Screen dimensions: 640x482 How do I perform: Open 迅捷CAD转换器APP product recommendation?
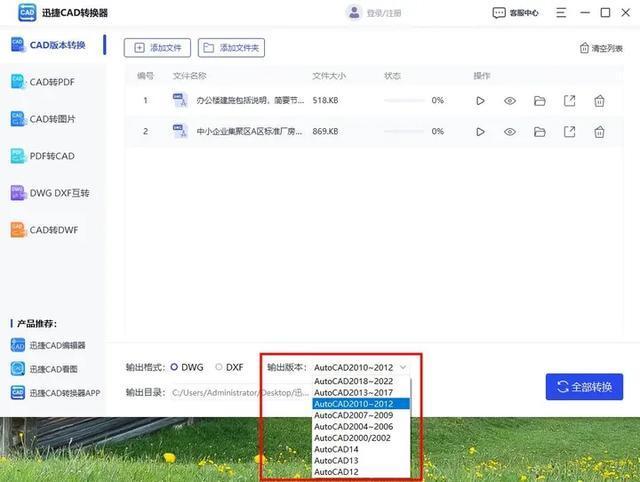click(55, 393)
